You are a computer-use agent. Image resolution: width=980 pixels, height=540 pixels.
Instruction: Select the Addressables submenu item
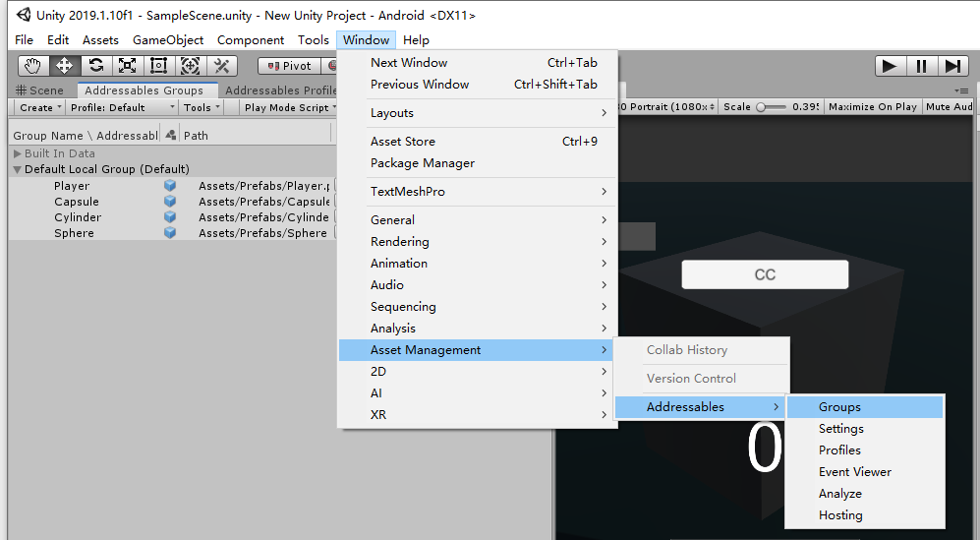[x=701, y=406]
